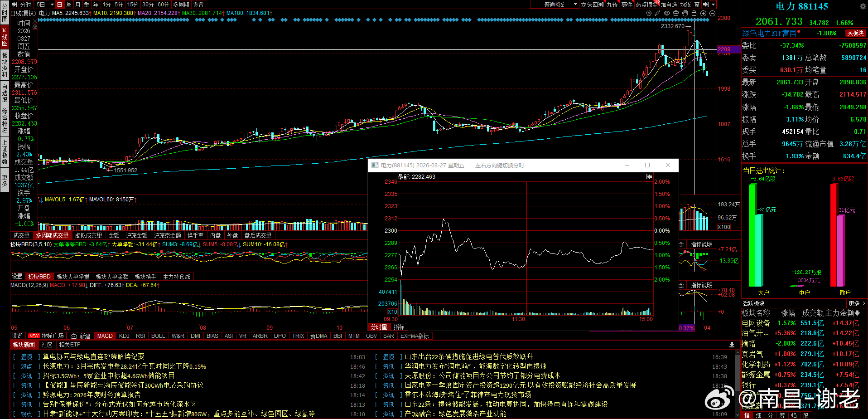Click 新建 to create an indicator
Image resolution: width=868 pixels, height=419 pixels.
(x=81, y=336)
